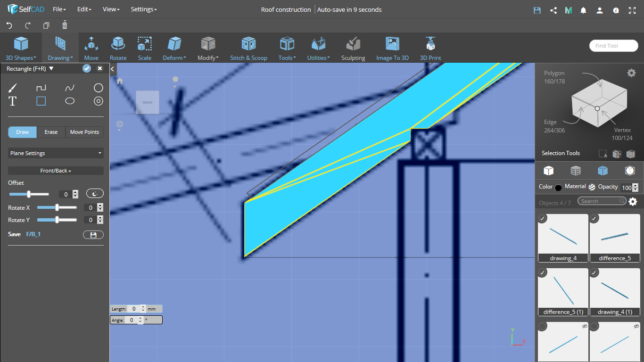Click the Find Tool search field
Viewport: 644px width, 362px height.
[x=613, y=46]
